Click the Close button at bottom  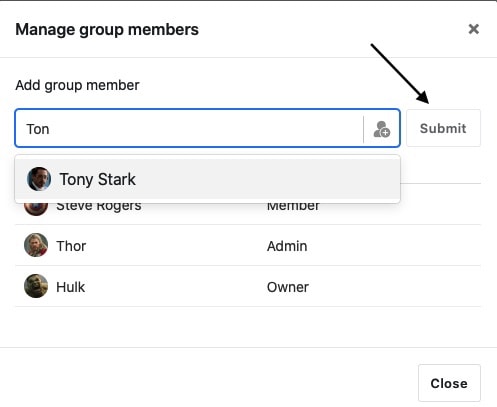tap(449, 383)
